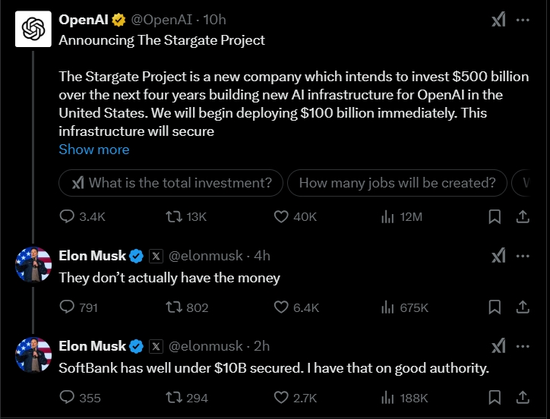Viewport: 550px width, 419px height.
Task: Expand the post with Show more
Action: pyautogui.click(x=94, y=149)
